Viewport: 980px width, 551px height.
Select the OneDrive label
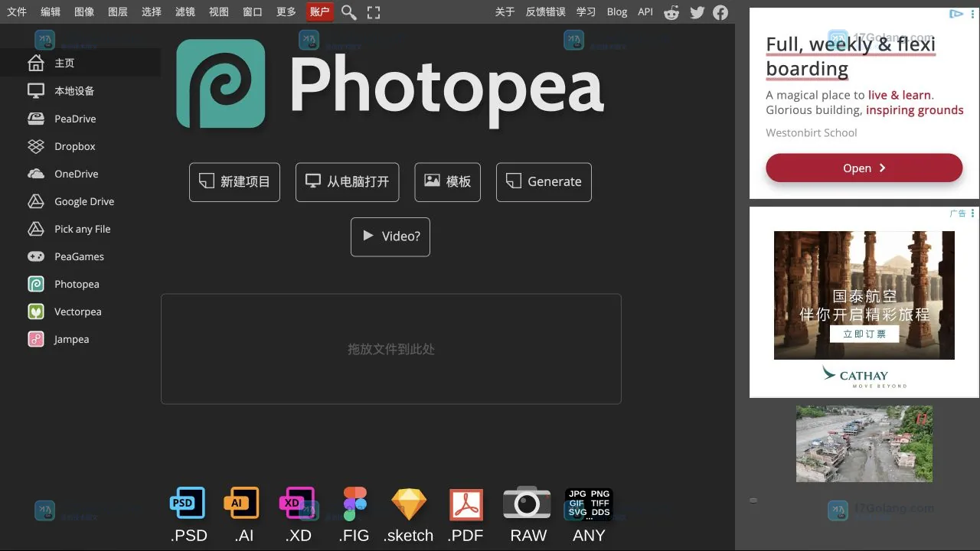[x=77, y=174]
